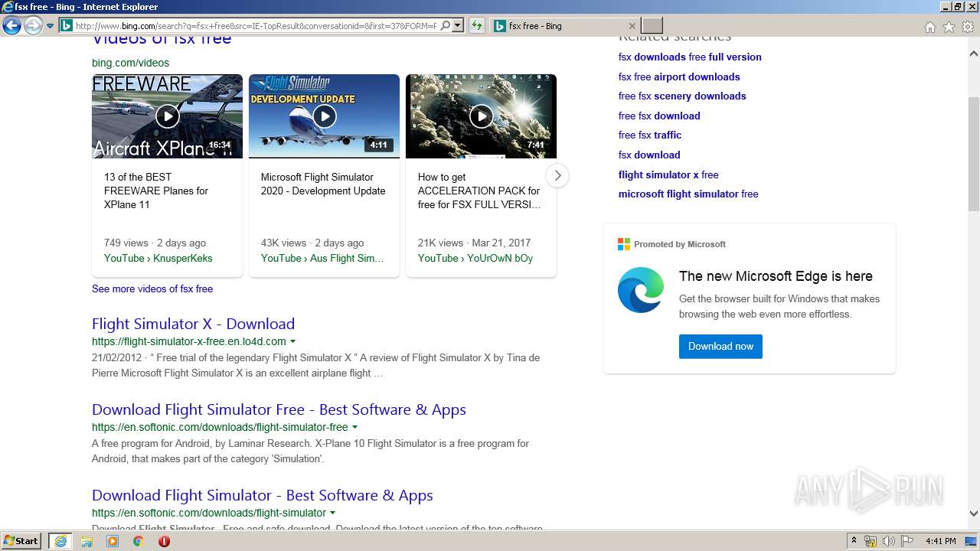980x551 pixels.
Task: Open the red Opera taskbar icon
Action: pos(164,541)
